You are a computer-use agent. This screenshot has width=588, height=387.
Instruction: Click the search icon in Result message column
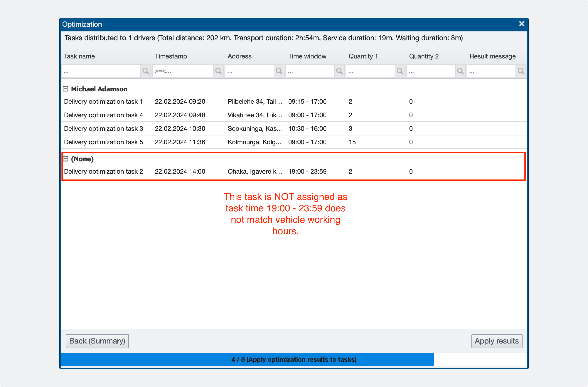click(x=521, y=71)
